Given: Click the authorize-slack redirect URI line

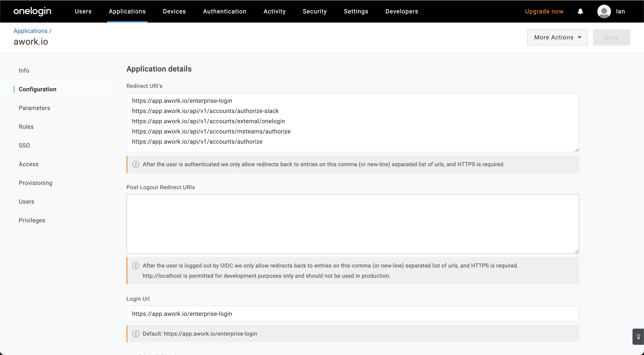Looking at the screenshot, I should pyautogui.click(x=205, y=111).
